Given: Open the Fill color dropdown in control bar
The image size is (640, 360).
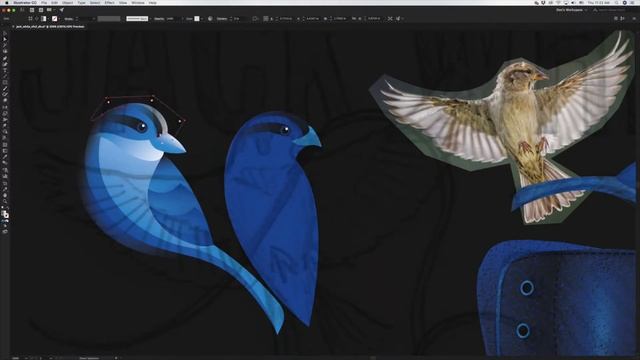Looking at the screenshot, I should coord(48,19).
